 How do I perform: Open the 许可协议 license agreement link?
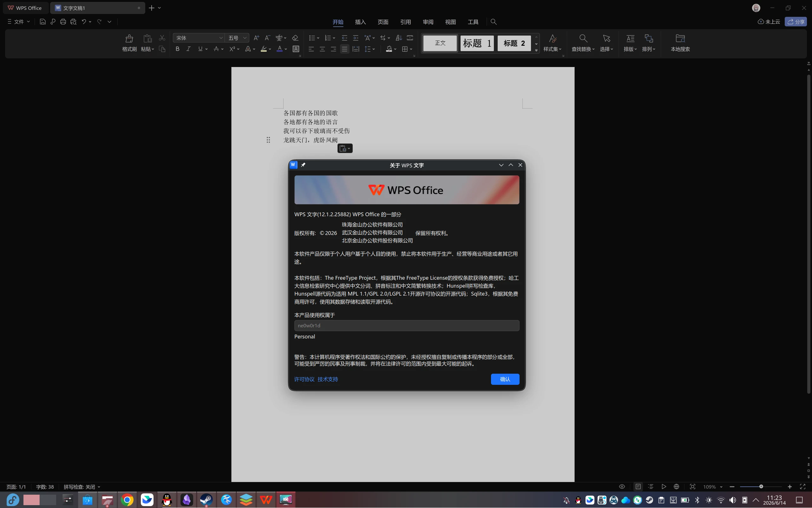(x=304, y=379)
